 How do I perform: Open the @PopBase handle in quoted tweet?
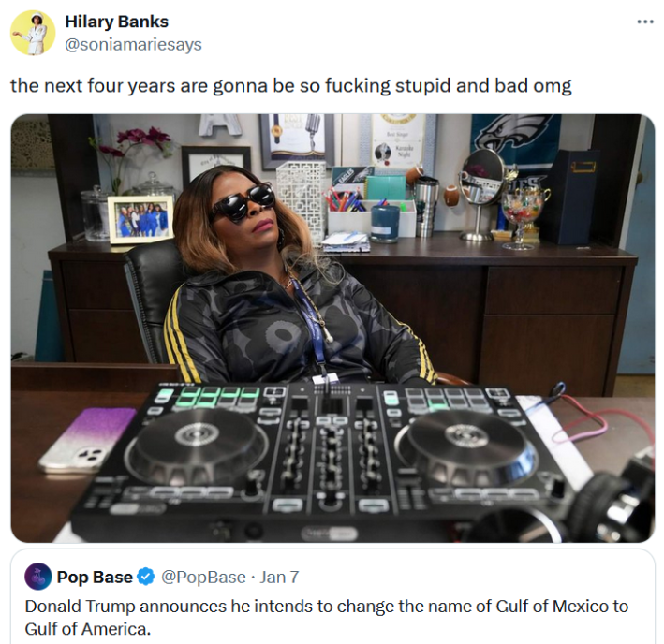pos(203,578)
